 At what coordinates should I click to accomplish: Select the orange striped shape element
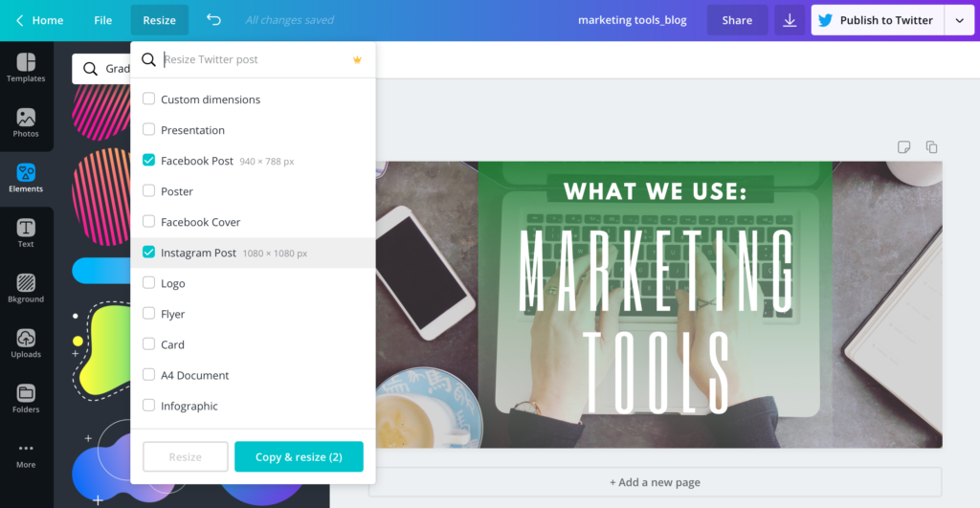[101, 197]
